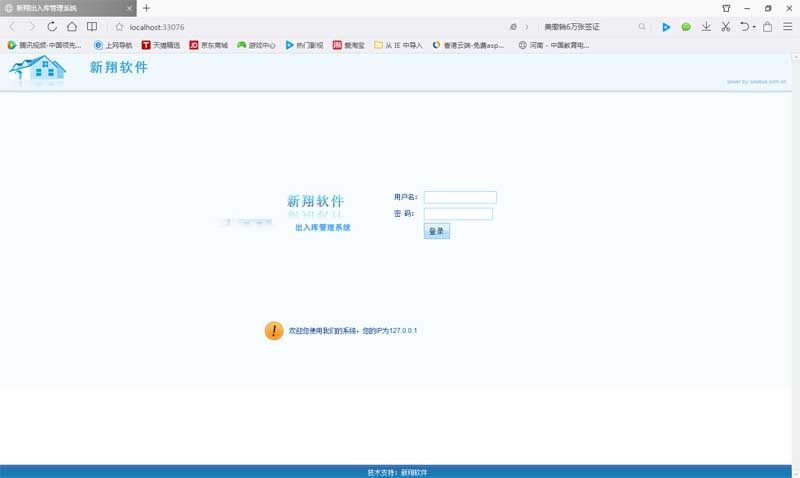Image resolution: width=800 pixels, height=478 pixels.
Task: Click the undo closed tab icon
Action: pos(744,27)
